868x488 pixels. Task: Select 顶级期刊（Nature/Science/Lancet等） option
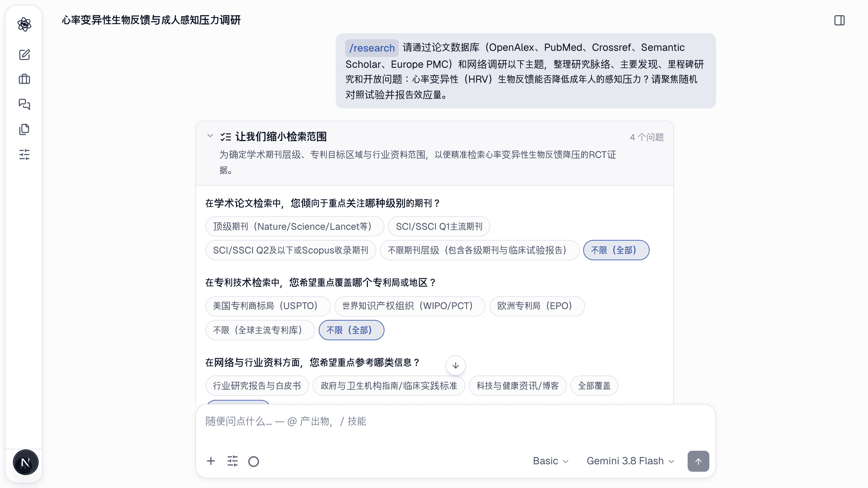(x=295, y=226)
